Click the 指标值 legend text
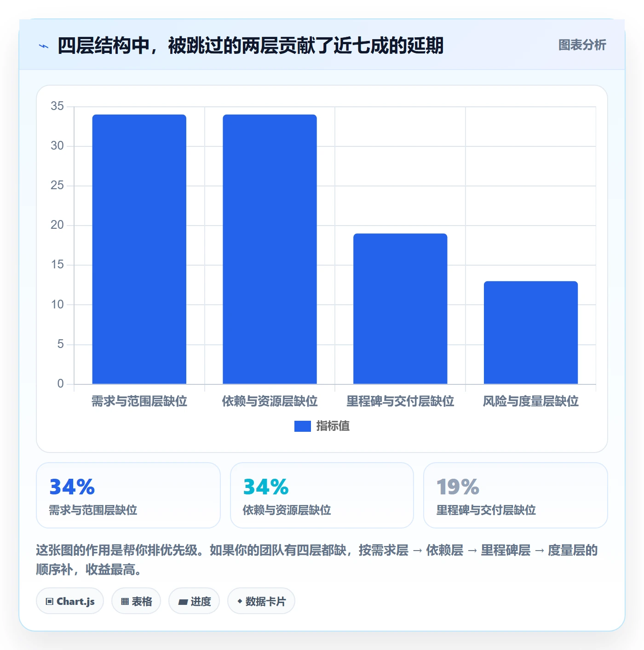Screen dimensions: 644x650 coord(333,426)
